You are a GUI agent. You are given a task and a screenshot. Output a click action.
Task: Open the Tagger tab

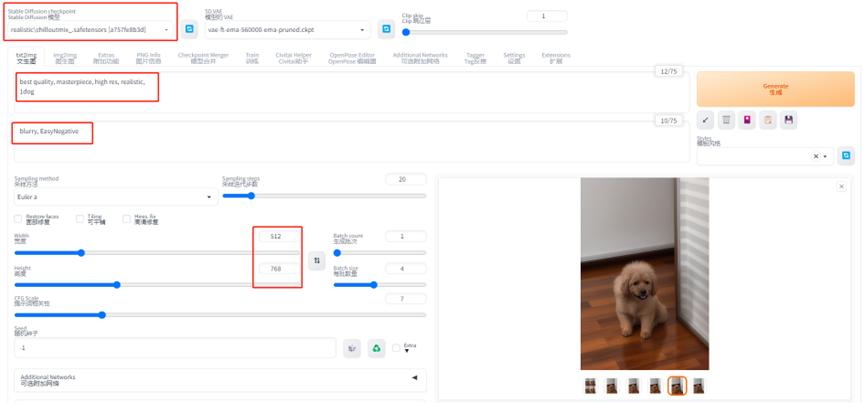(x=476, y=58)
